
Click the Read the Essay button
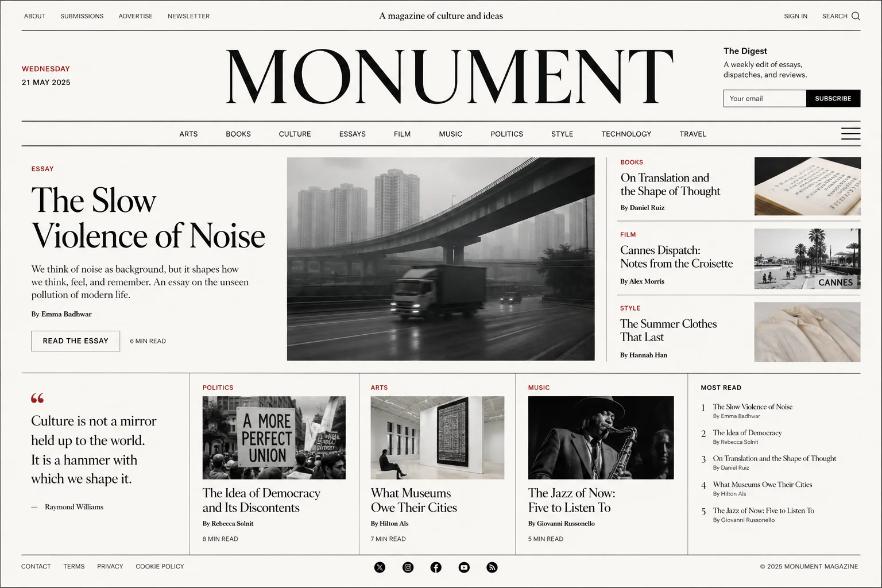tap(75, 341)
